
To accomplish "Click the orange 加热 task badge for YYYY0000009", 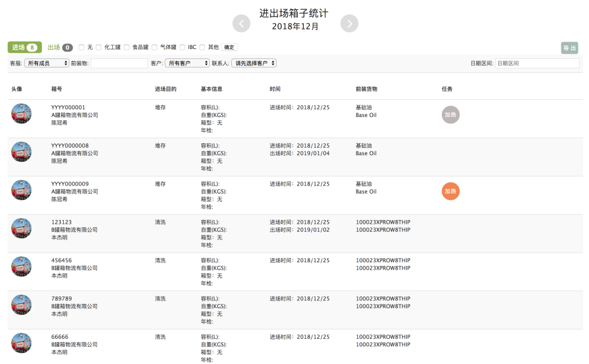I will pos(450,191).
